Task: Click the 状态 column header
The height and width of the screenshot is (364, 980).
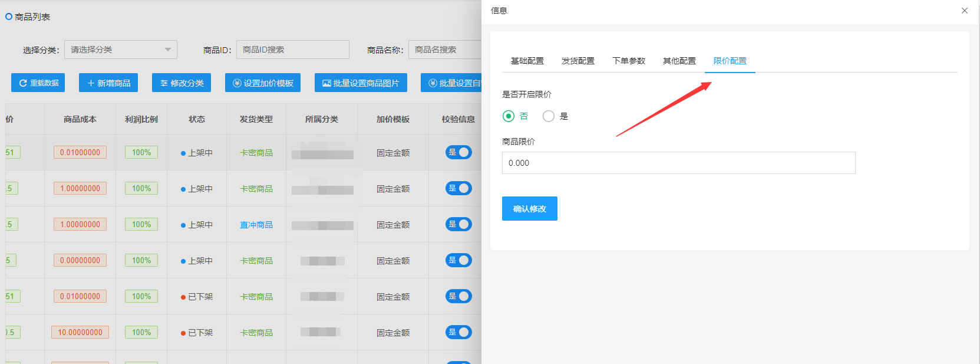Action: 197,119
